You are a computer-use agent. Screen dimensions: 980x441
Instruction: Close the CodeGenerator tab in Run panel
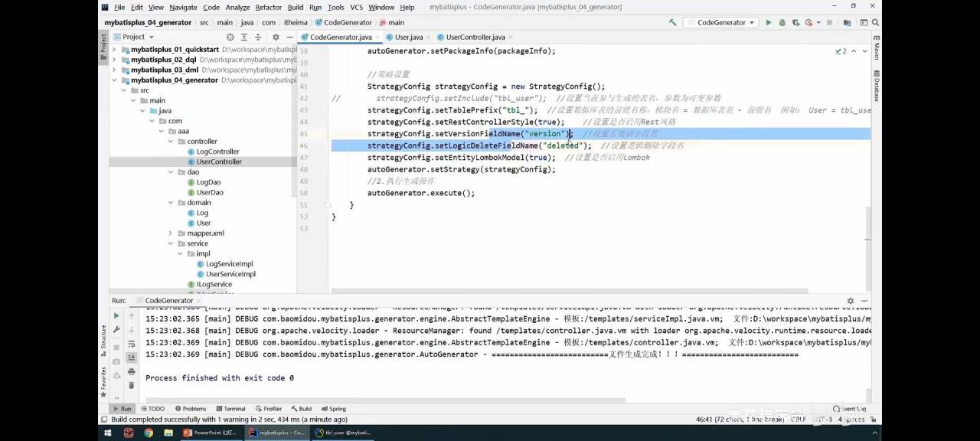pyautogui.click(x=200, y=301)
